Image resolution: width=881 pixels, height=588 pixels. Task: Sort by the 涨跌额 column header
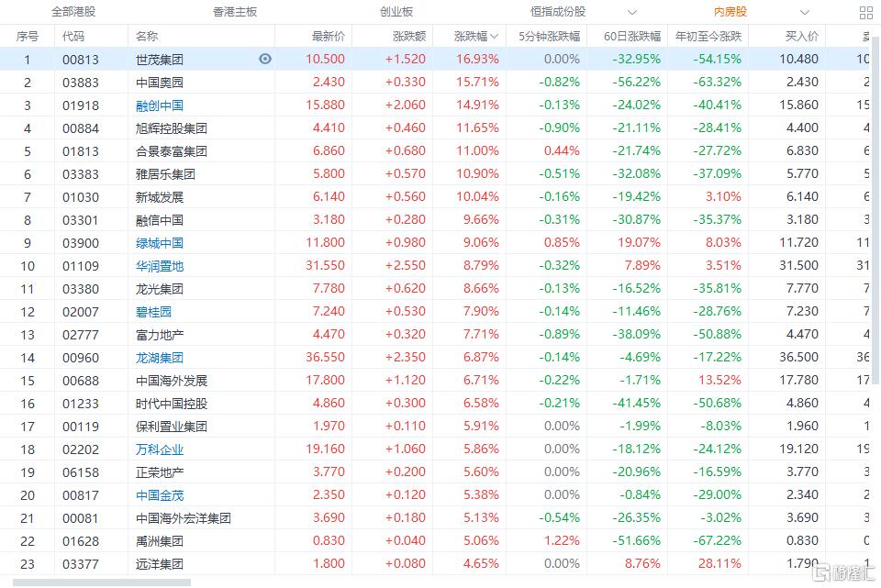(409, 37)
